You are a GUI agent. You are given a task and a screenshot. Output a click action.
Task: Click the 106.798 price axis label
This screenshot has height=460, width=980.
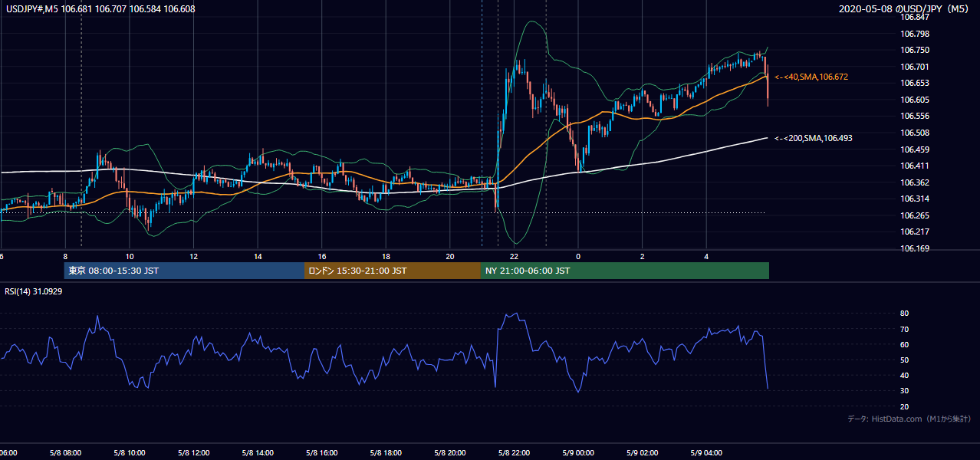(915, 34)
